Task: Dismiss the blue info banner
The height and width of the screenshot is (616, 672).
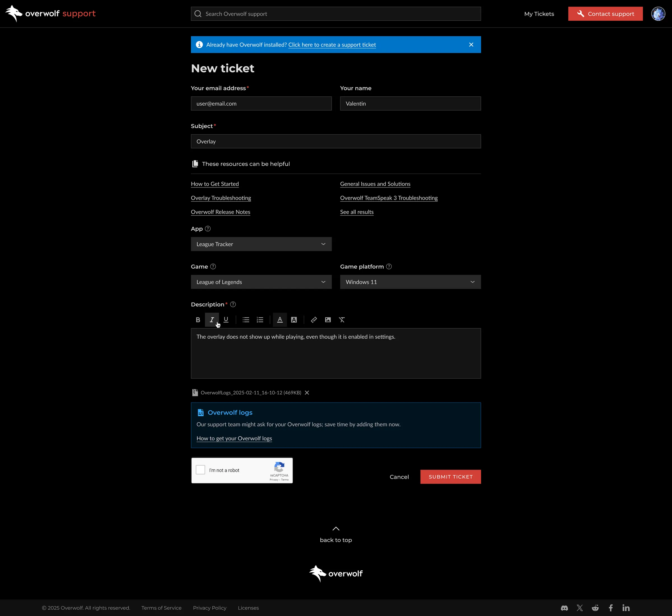Action: (471, 45)
